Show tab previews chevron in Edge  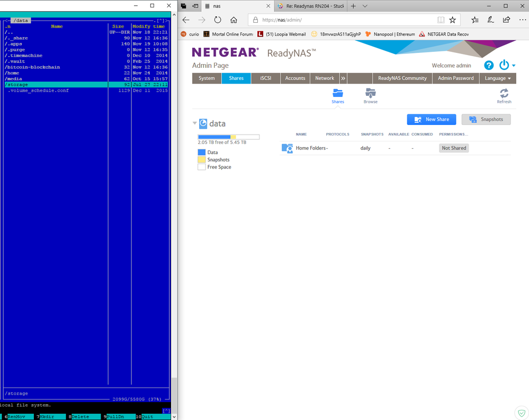pyautogui.click(x=365, y=6)
